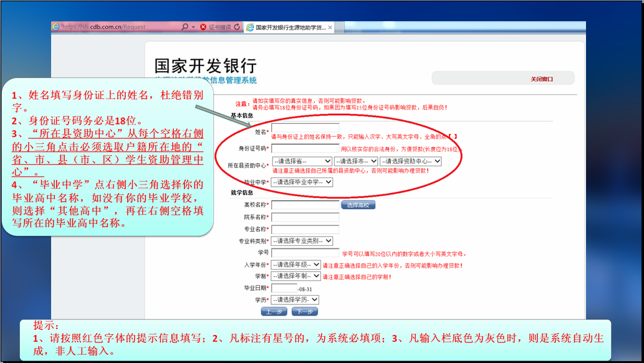This screenshot has width=644, height=363.
Task: Click the red certificate error shield icon
Action: pyautogui.click(x=203, y=27)
